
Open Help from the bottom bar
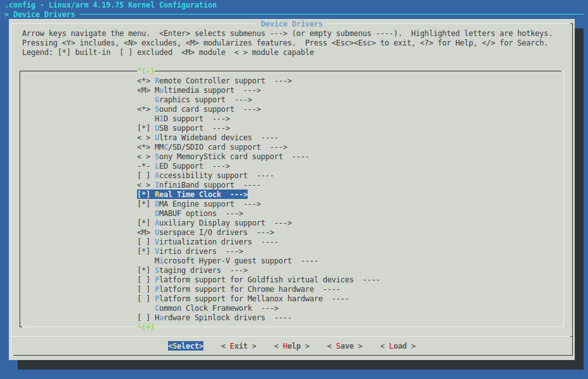pos(292,346)
